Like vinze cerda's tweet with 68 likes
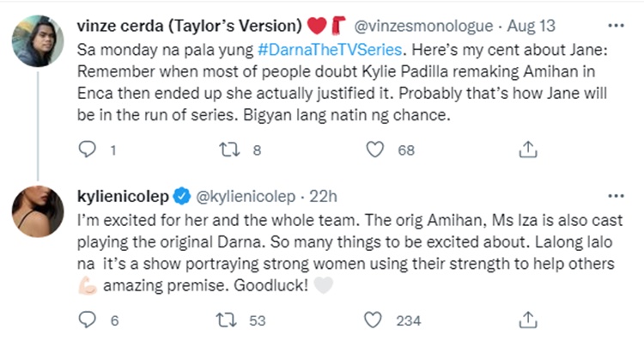644x342 pixels. coord(374,150)
